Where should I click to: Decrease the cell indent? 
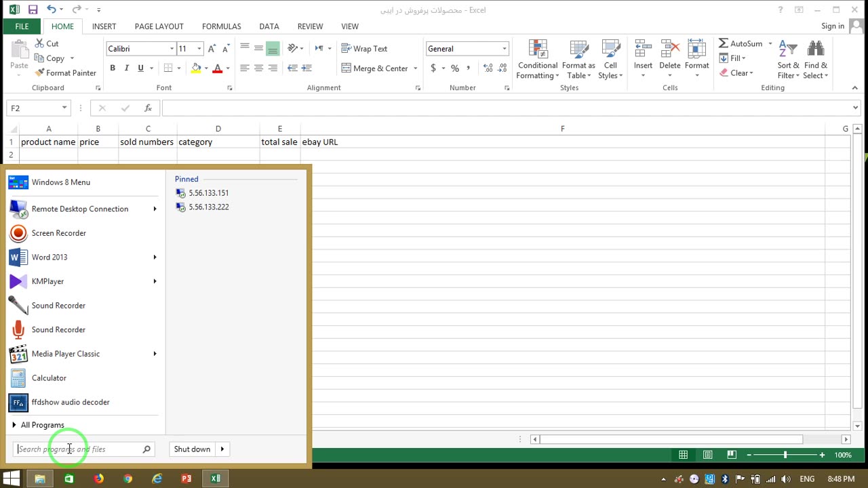[292, 68]
